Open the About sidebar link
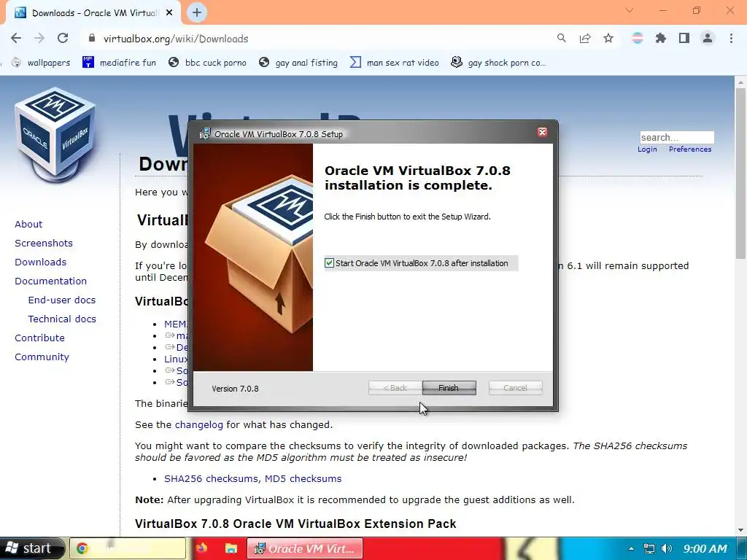Image resolution: width=747 pixels, height=560 pixels. click(28, 224)
